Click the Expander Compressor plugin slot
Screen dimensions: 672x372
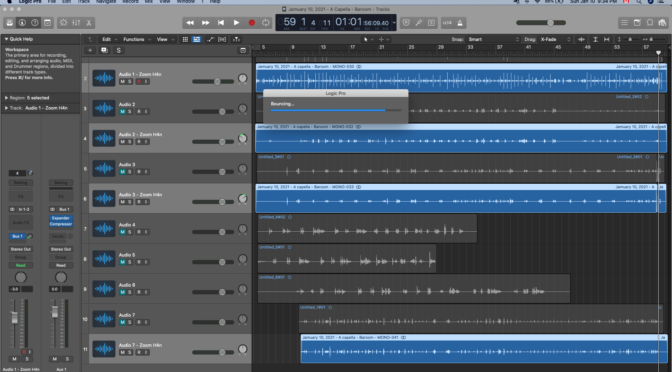point(60,221)
